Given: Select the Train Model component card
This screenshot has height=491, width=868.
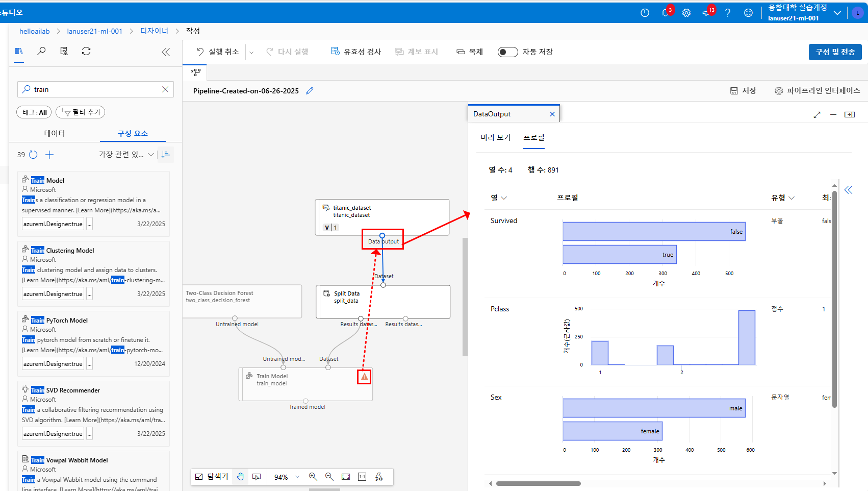Looking at the screenshot, I should [94, 203].
